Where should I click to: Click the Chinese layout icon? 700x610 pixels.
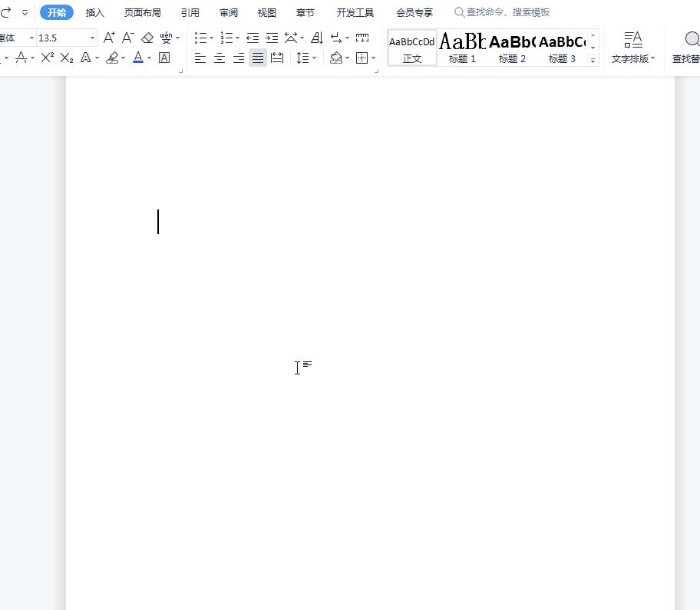291,38
